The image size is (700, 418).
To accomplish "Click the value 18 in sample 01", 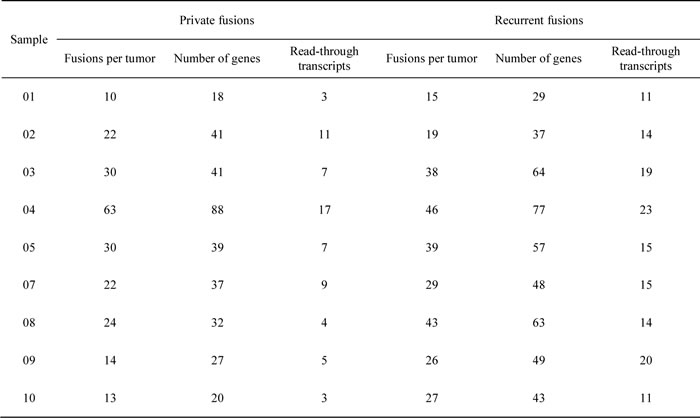I will coord(217,96).
